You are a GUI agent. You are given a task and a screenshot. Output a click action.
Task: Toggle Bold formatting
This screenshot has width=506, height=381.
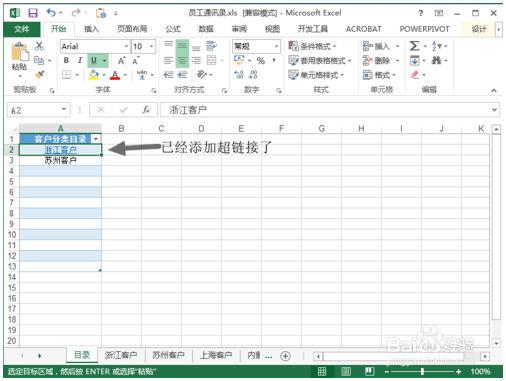pyautogui.click(x=66, y=60)
